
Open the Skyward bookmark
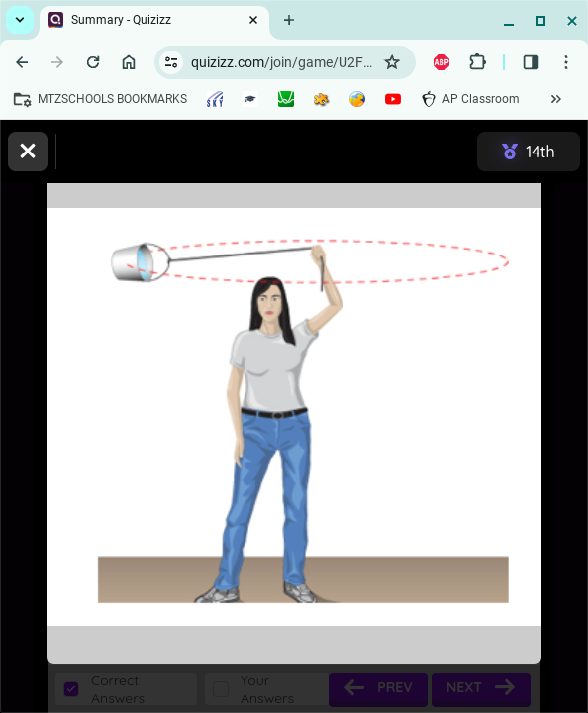[x=215, y=99]
